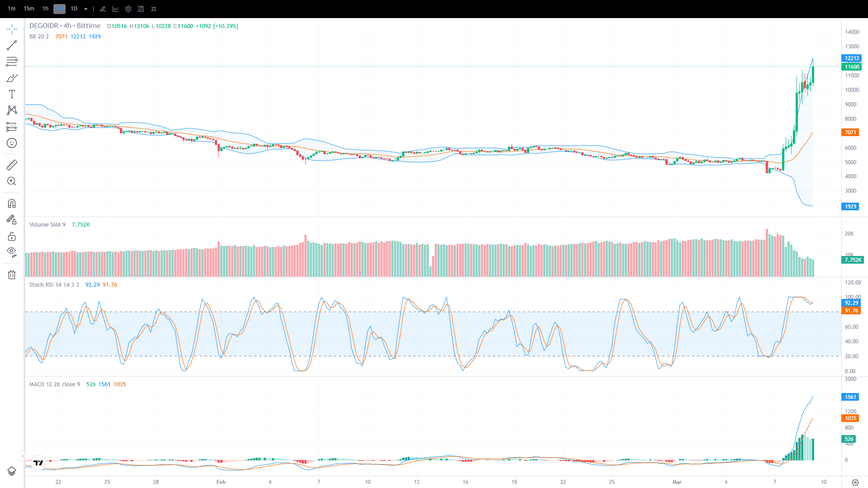Open the Brush drawing tool
Viewport: 868px width, 488px height.
[x=12, y=77]
